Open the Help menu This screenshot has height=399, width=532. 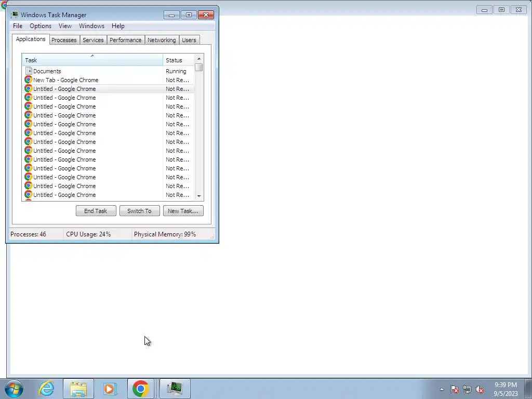pos(118,26)
